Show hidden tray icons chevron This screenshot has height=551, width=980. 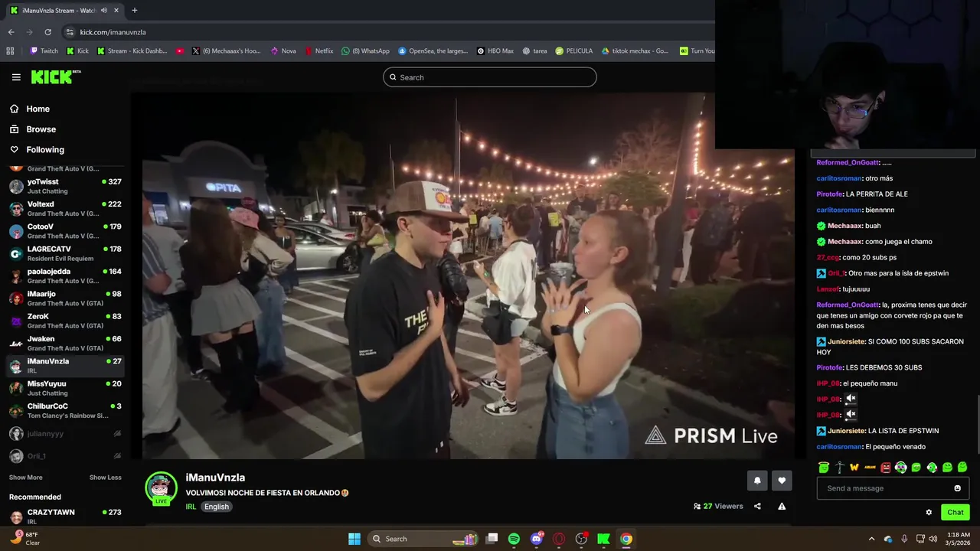pyautogui.click(x=871, y=539)
